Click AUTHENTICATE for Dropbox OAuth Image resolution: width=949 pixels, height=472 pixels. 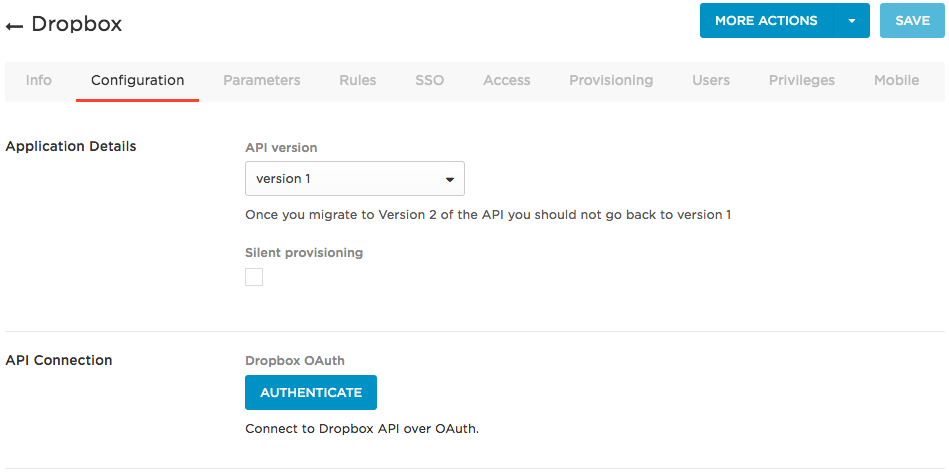click(x=311, y=392)
